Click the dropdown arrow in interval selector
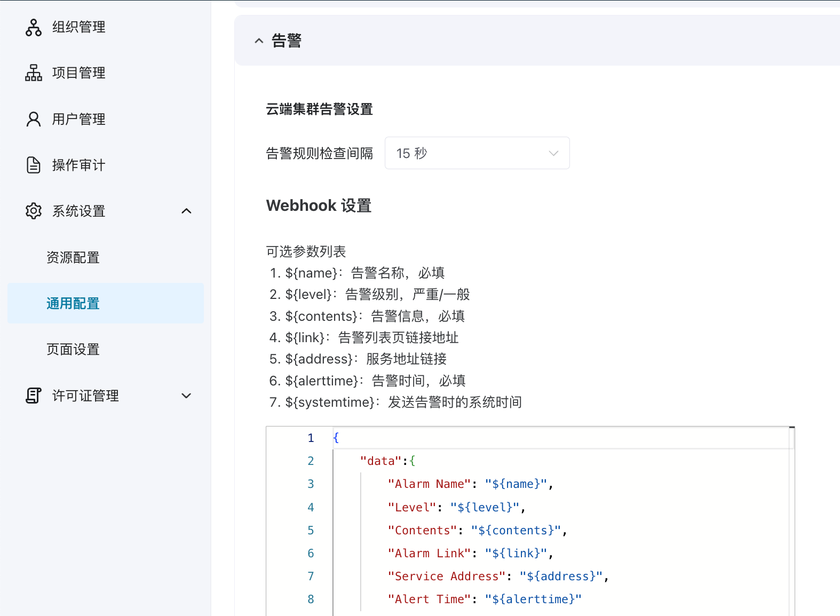 coord(553,153)
